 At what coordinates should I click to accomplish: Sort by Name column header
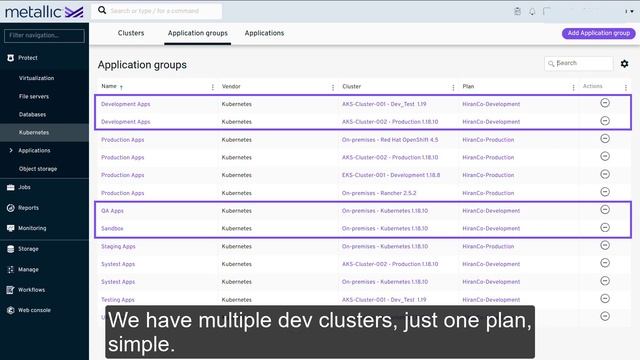pyautogui.click(x=109, y=86)
